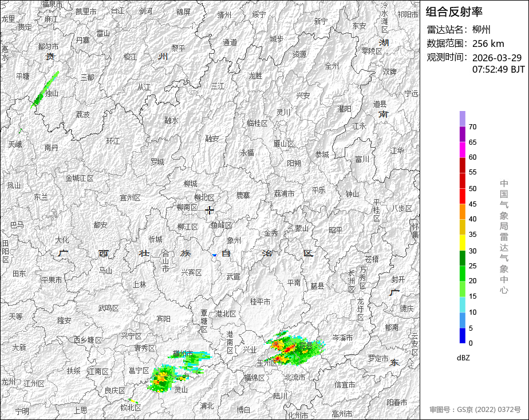Click the dark purple 65–70 legend block
The image size is (529, 420).
463,134
